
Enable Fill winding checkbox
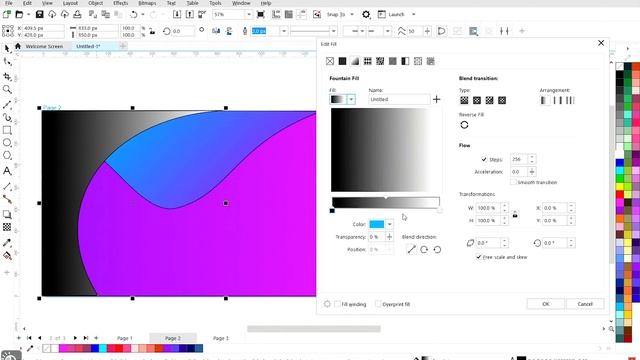(337, 304)
